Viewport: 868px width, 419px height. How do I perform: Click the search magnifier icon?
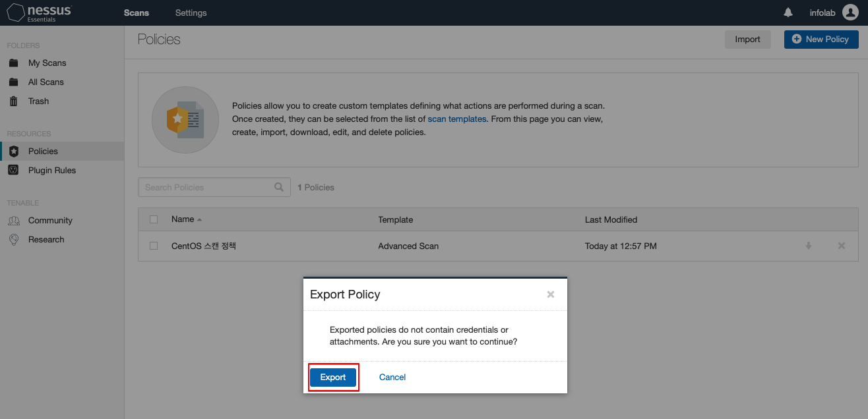coord(279,187)
